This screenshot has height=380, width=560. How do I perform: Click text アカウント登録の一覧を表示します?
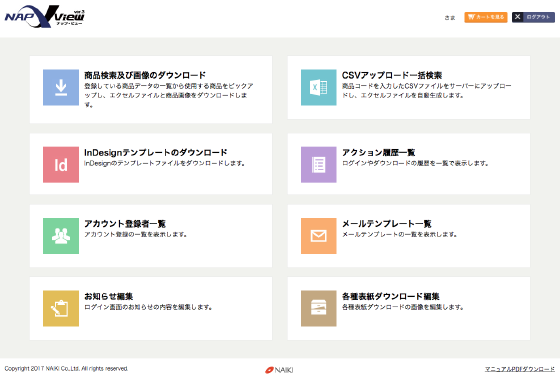coord(135,235)
